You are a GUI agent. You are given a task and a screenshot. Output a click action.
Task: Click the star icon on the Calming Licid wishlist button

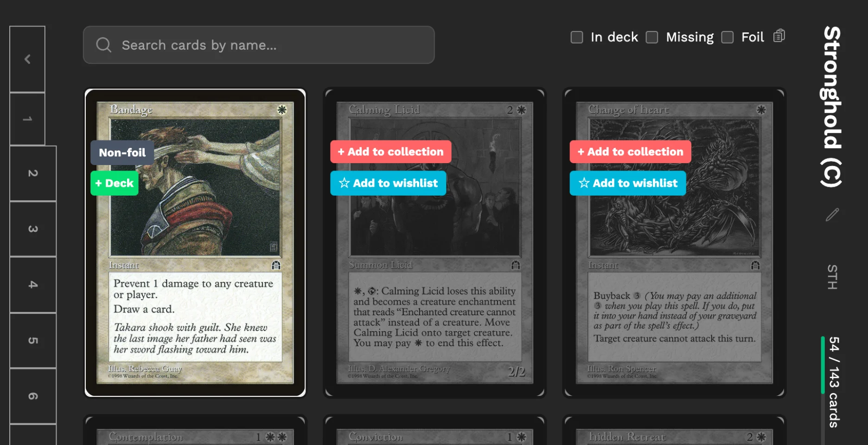pos(344,183)
